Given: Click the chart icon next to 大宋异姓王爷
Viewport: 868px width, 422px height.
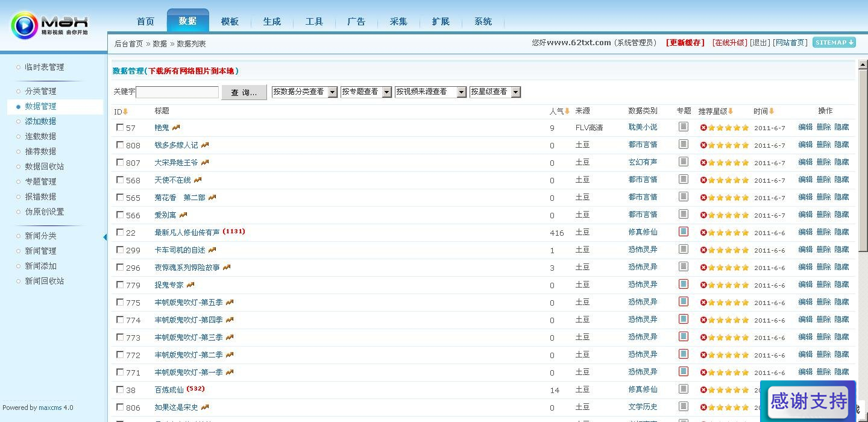Looking at the screenshot, I should (205, 162).
